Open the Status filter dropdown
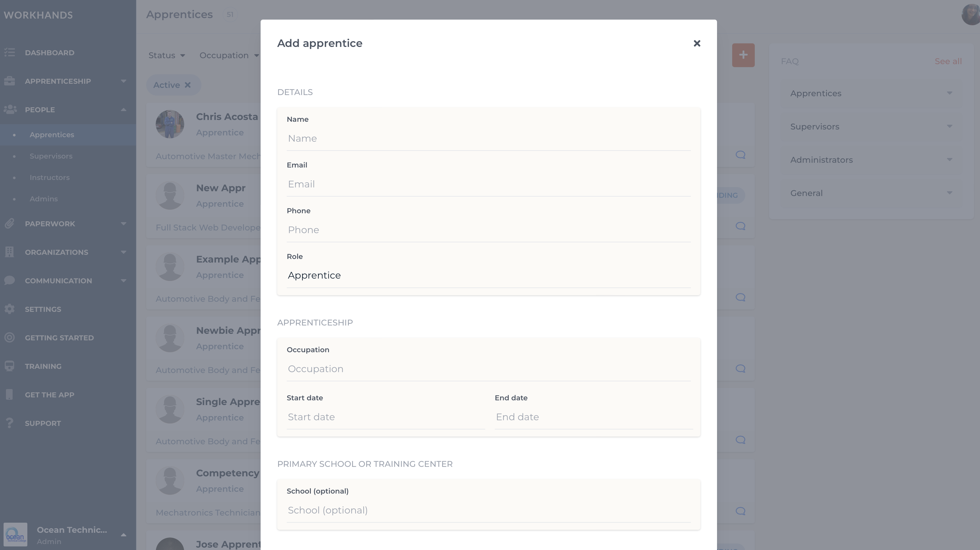The width and height of the screenshot is (980, 550). (167, 55)
